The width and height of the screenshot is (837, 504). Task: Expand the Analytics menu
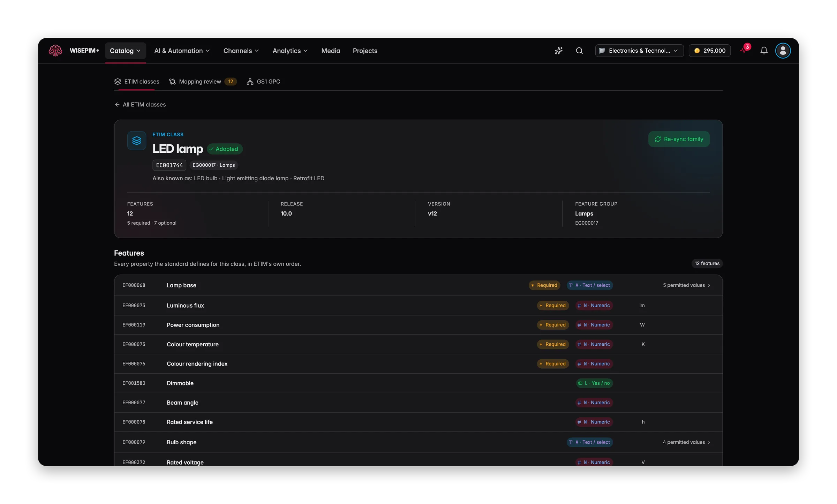tap(290, 51)
